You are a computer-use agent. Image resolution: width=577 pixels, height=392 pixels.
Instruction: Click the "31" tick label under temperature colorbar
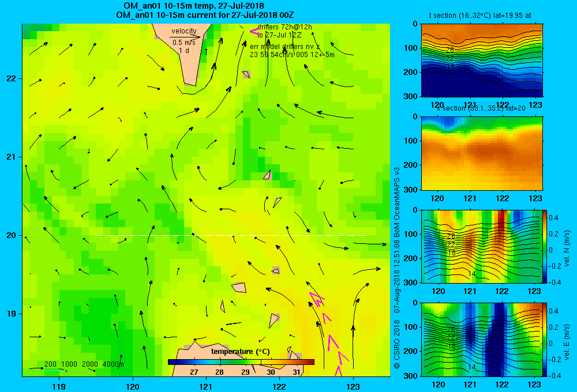[297, 372]
